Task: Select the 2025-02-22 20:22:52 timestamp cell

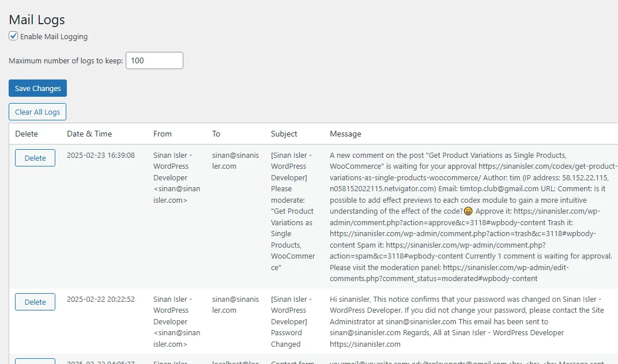Action: click(101, 299)
